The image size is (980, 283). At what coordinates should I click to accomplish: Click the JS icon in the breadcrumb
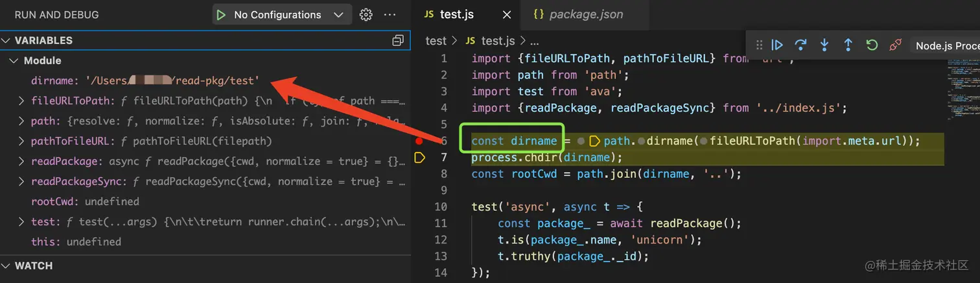point(471,40)
